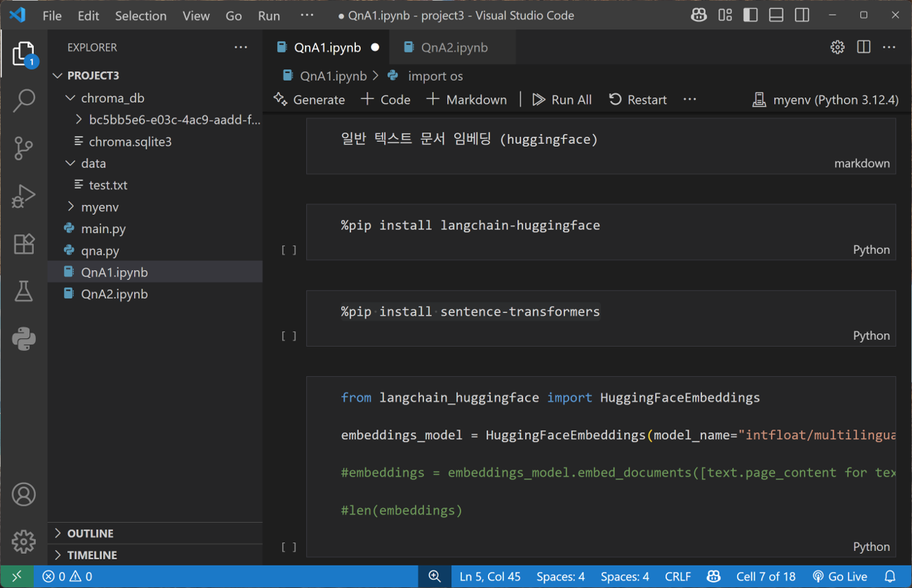The image size is (912, 588).
Task: Click the import os breadcrumb
Action: click(x=425, y=76)
